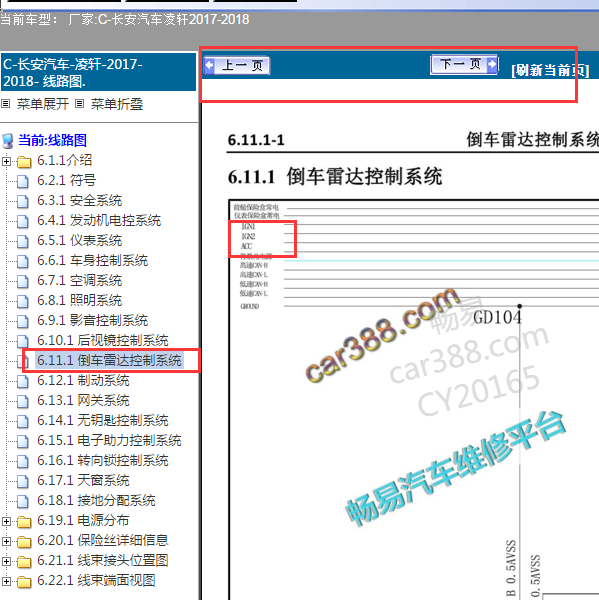The width and height of the screenshot is (599, 600).
Task: Click the page icon of 6.13.1 网关系统
Action: pos(23,401)
